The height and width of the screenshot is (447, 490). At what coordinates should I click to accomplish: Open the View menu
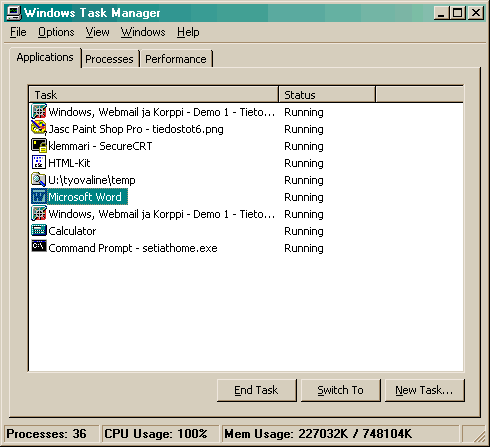[x=97, y=32]
